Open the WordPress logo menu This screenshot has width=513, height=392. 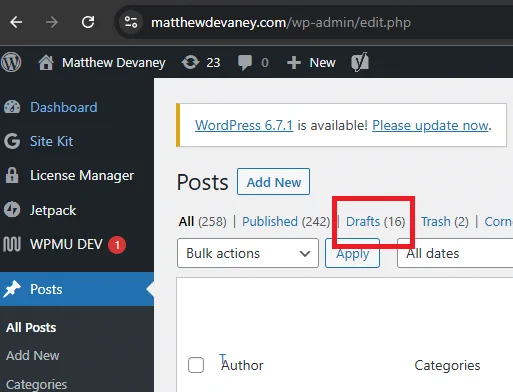click(x=11, y=62)
